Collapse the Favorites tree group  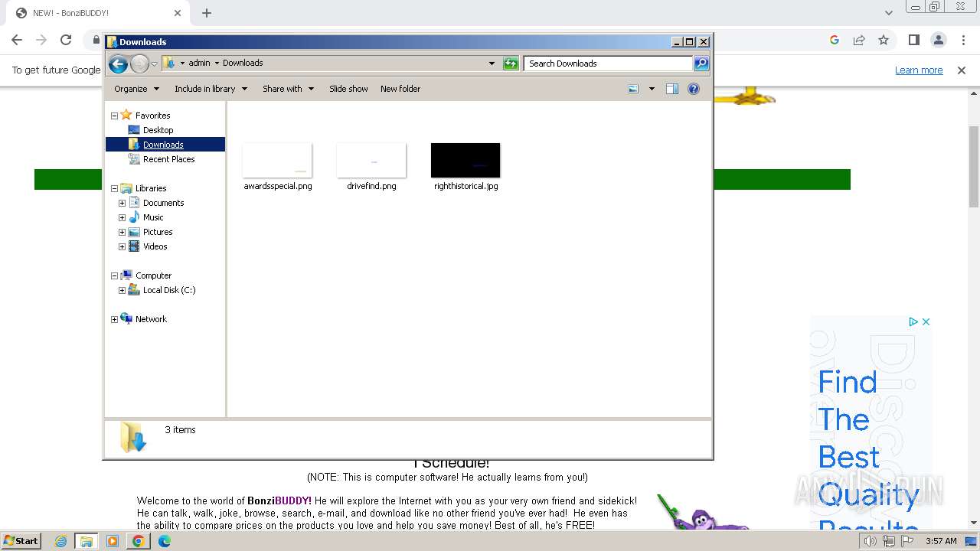coord(114,116)
